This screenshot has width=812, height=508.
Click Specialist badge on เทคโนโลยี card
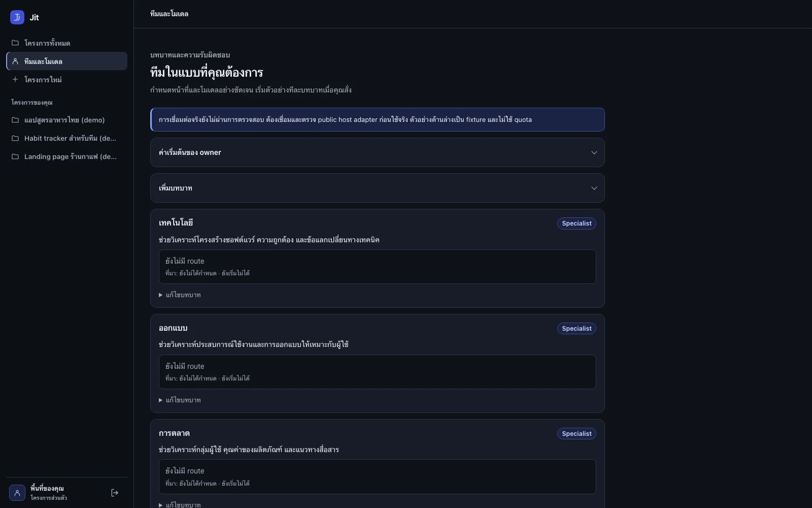[x=577, y=224]
